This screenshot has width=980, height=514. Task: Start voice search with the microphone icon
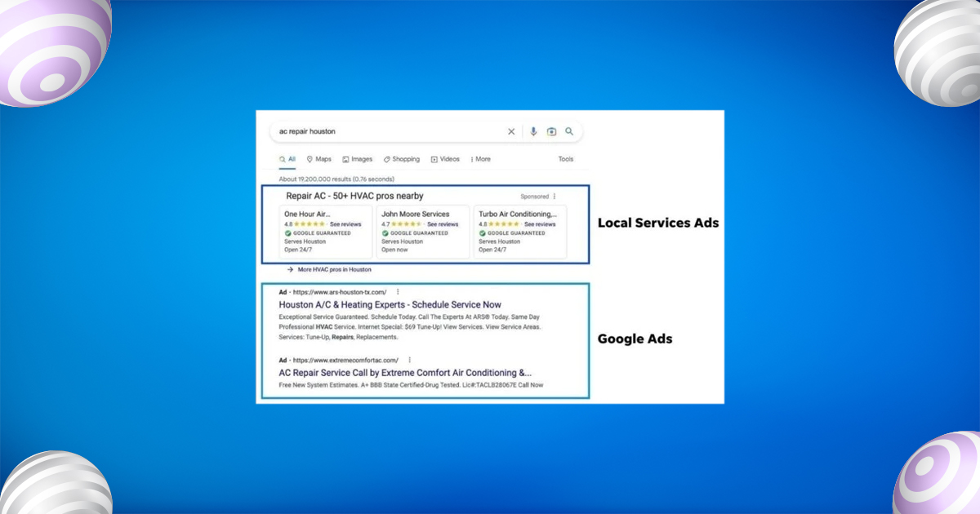click(x=533, y=131)
